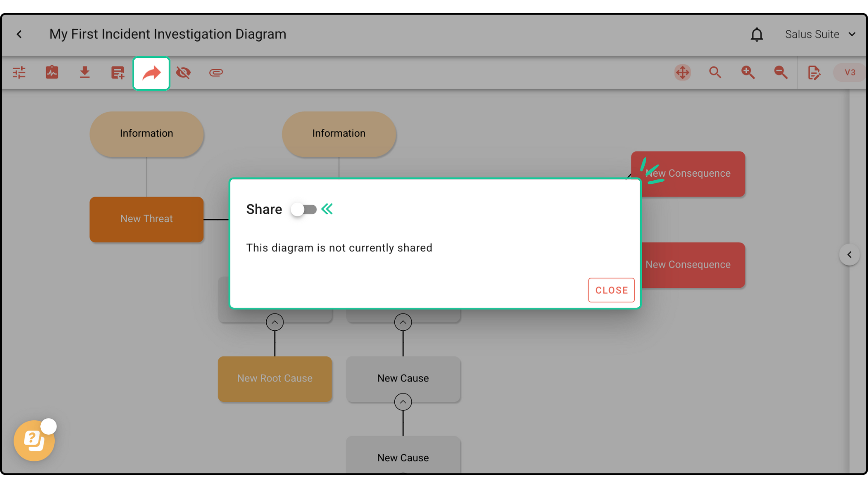
Task: Collapse chevron between the two New Cause boxes
Action: (403, 402)
